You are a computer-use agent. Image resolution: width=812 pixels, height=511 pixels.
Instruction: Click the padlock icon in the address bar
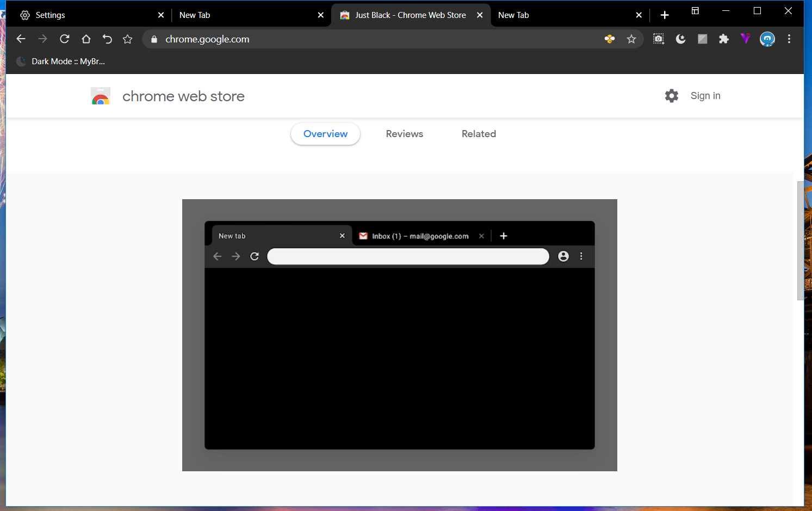(154, 39)
